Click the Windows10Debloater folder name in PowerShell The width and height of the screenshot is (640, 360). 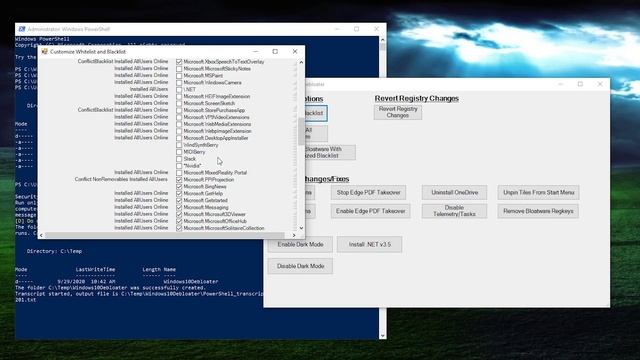(x=191, y=282)
